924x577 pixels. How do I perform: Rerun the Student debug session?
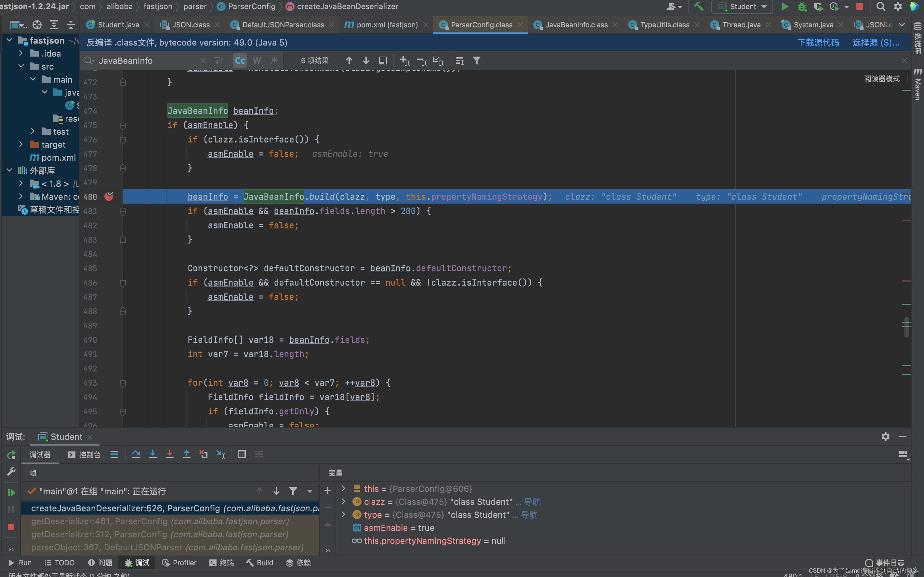tap(11, 455)
